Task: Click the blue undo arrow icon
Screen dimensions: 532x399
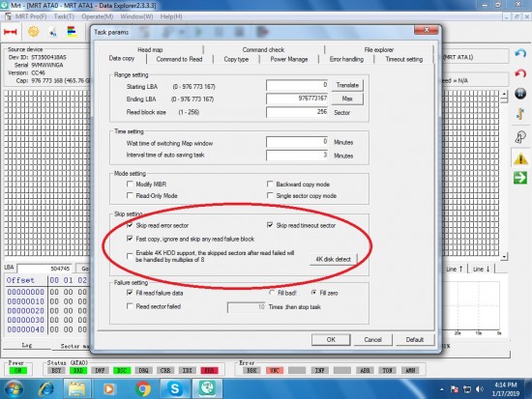Action: [520, 53]
